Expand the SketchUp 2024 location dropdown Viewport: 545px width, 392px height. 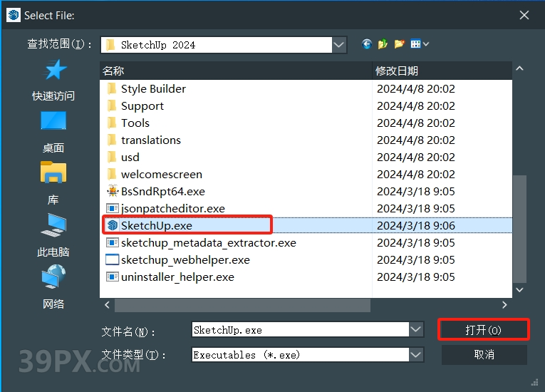click(x=339, y=45)
